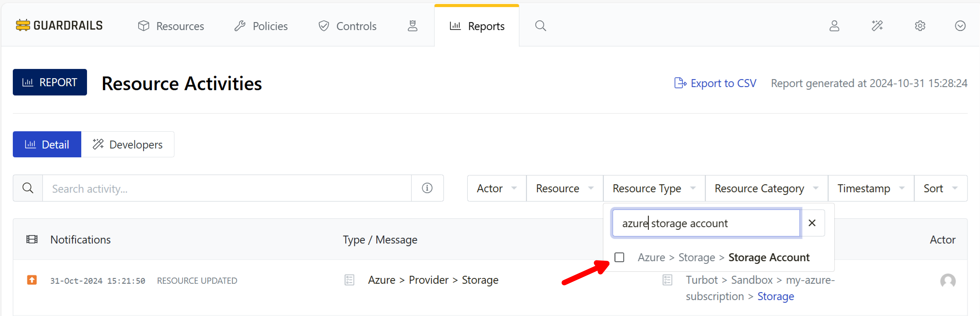Switch to the Developers tab
The width and height of the screenshot is (980, 316).
click(x=128, y=145)
